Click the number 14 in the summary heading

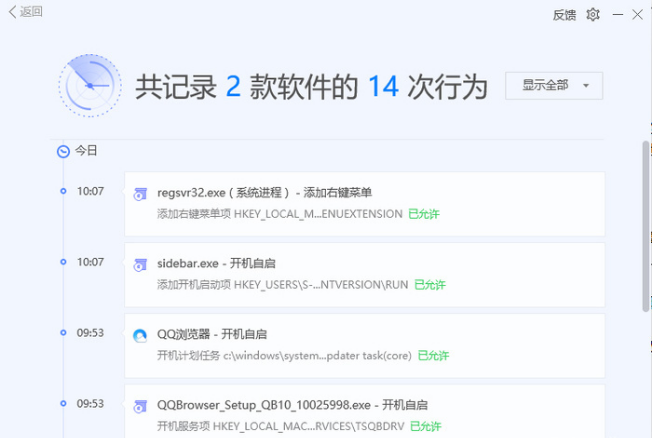click(x=383, y=87)
